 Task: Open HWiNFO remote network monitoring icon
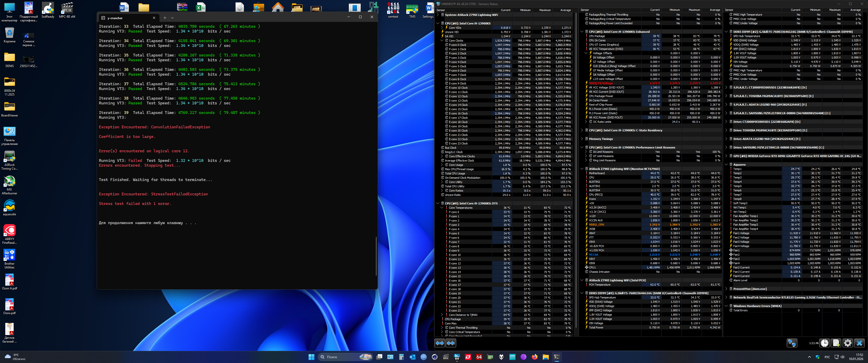point(792,343)
